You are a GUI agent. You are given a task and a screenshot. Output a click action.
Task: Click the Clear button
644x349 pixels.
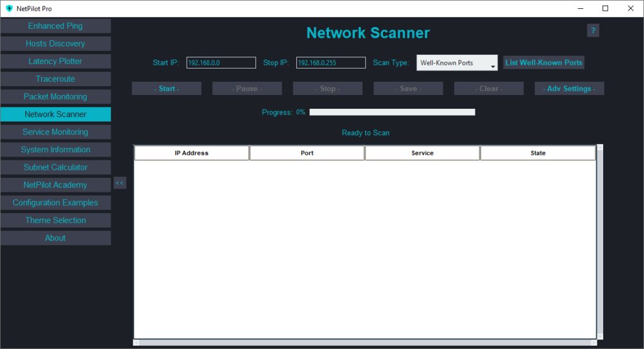click(x=489, y=88)
